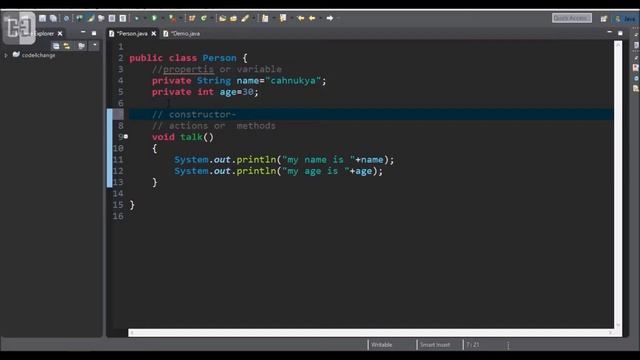The height and width of the screenshot is (360, 640).
Task: Click the Save icon in toolbar
Action: click(42, 18)
